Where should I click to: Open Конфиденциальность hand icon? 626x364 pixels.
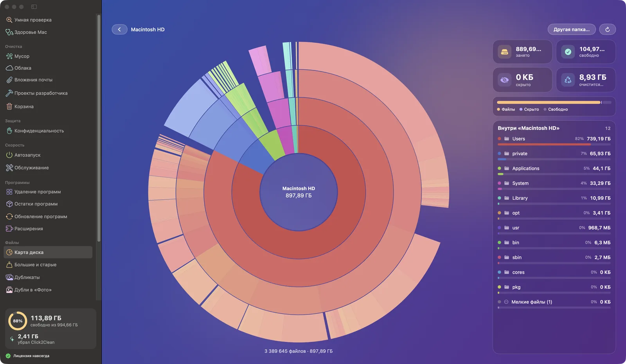(9, 131)
